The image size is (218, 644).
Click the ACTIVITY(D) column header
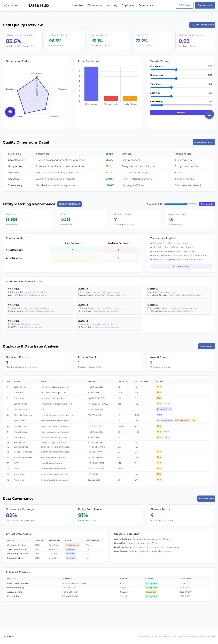pos(142,381)
